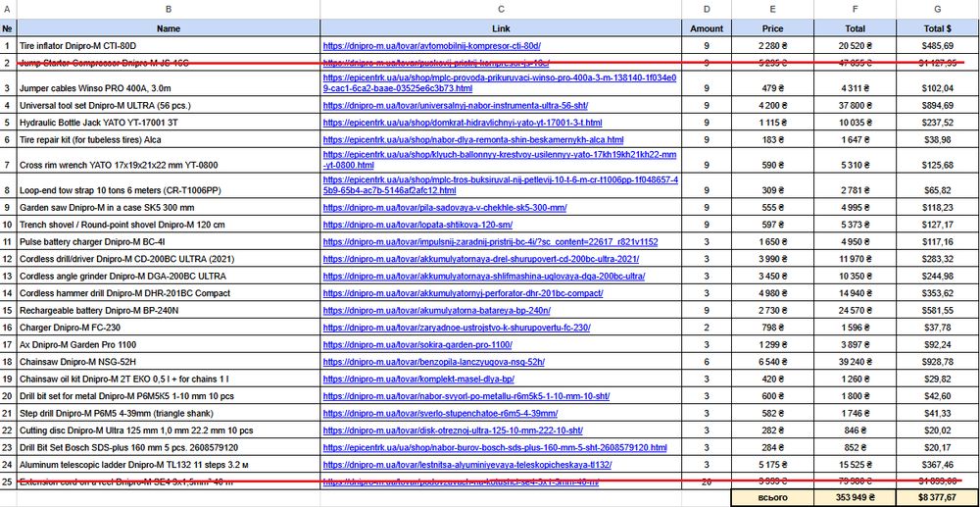Viewport: 980px width, 507px height.
Task: Open the Garden Pro 1100 ax link
Action: (x=417, y=344)
